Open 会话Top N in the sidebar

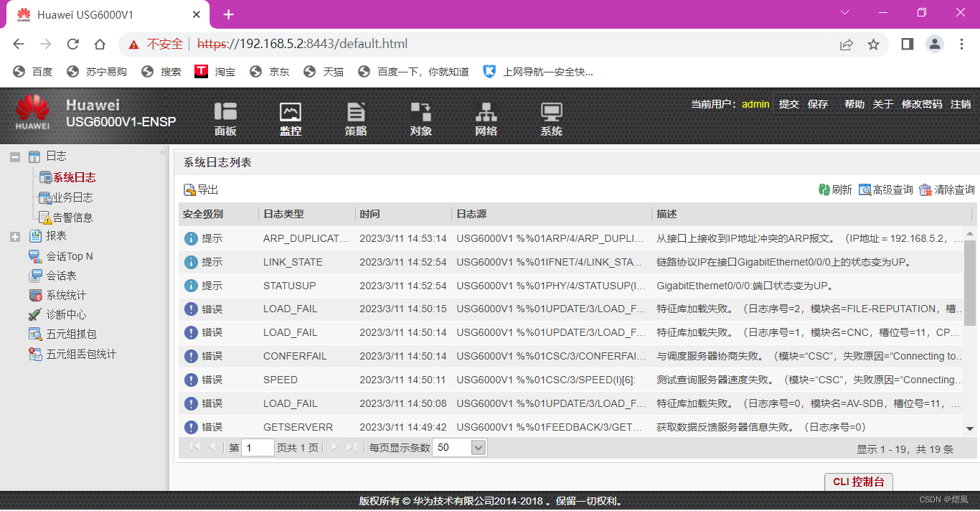pos(70,256)
